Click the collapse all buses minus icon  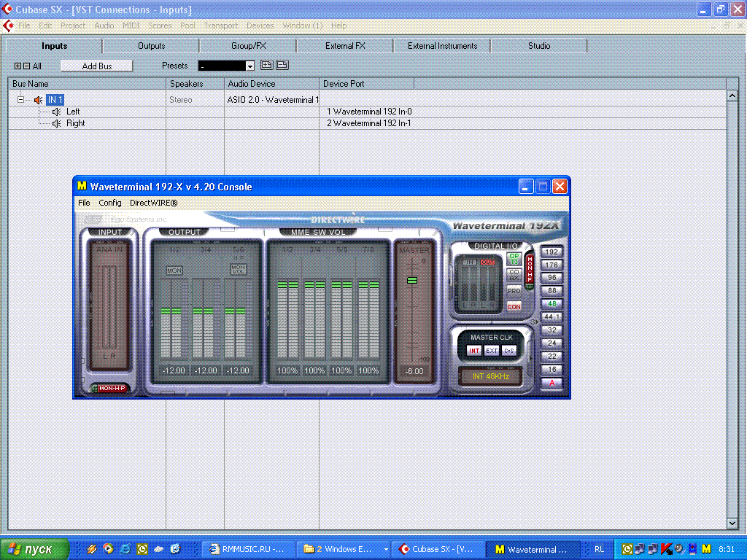pos(26,66)
